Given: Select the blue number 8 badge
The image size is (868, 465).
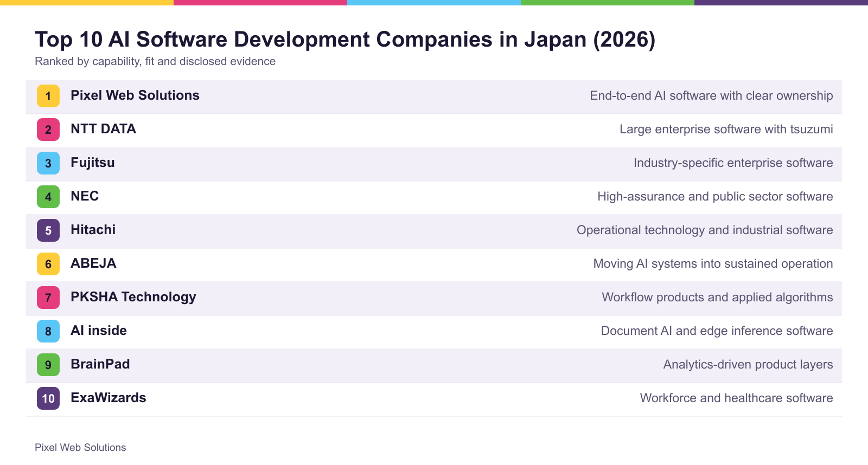Looking at the screenshot, I should pyautogui.click(x=48, y=331).
